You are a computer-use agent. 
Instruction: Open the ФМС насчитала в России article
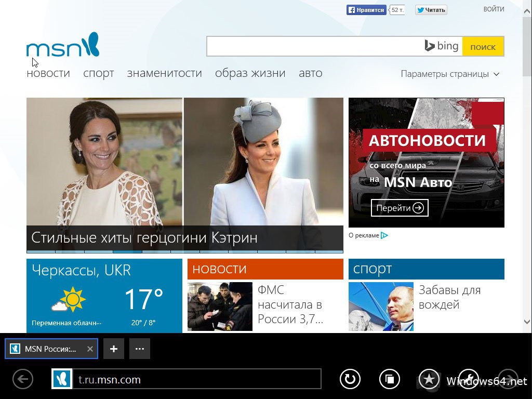point(290,304)
